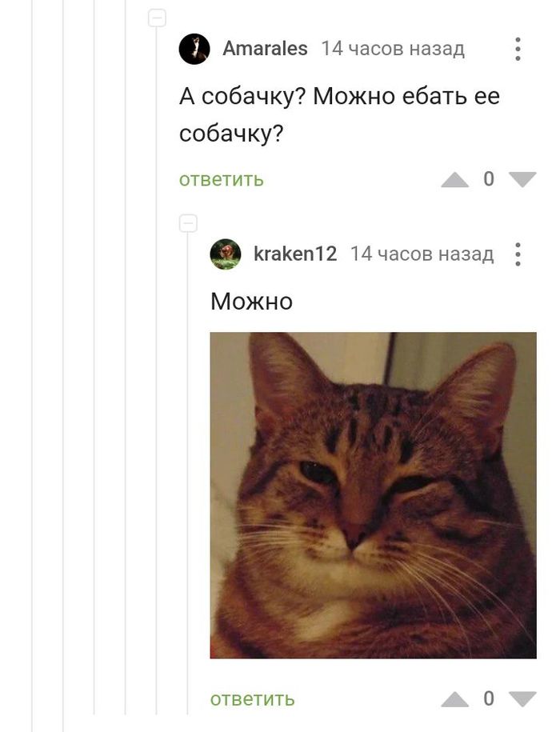Open options menu on kraken12 comment
The image size is (560, 732).
click(518, 254)
